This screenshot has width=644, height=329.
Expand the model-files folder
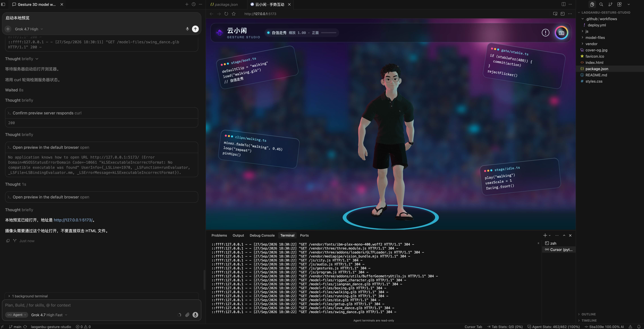[x=595, y=37]
